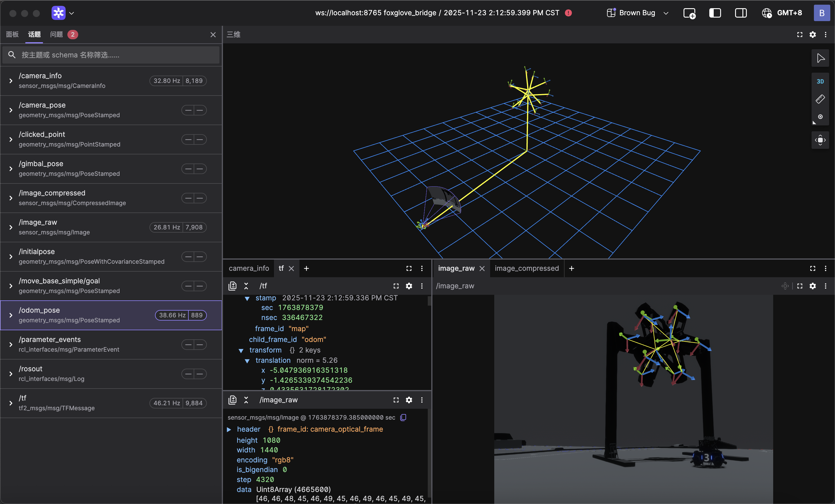The width and height of the screenshot is (835, 504).
Task: Fullscreen the image tab group panel
Action: point(813,268)
